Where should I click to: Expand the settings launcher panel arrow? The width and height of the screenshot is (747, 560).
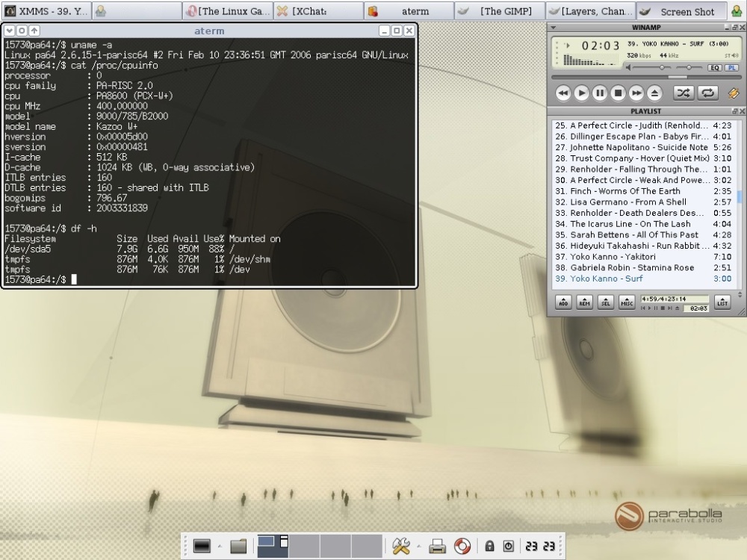(x=419, y=546)
